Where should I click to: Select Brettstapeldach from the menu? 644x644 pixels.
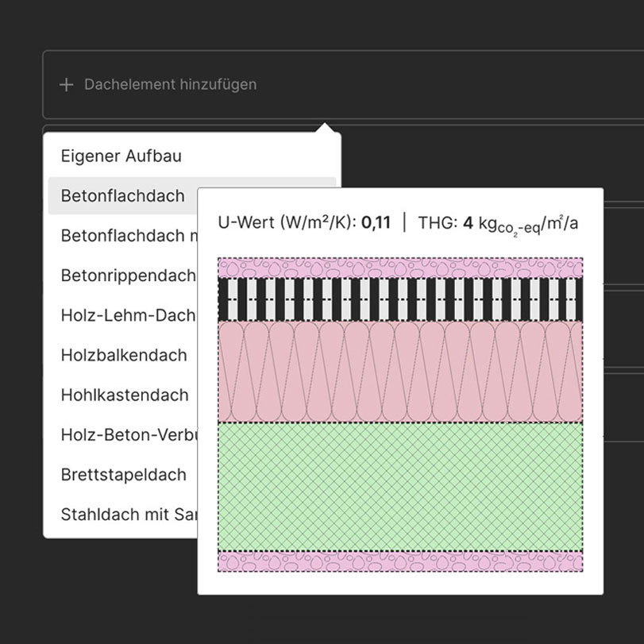coord(124,475)
